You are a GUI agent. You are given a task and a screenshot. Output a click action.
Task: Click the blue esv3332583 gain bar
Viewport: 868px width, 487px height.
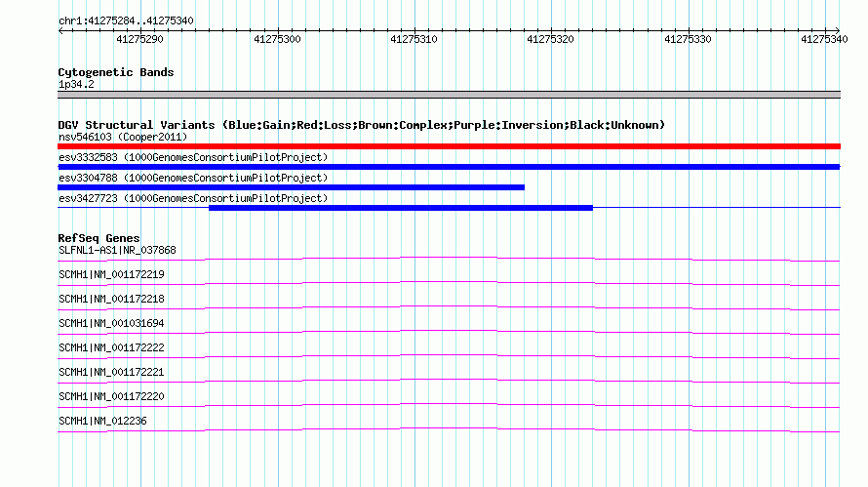[449, 167]
